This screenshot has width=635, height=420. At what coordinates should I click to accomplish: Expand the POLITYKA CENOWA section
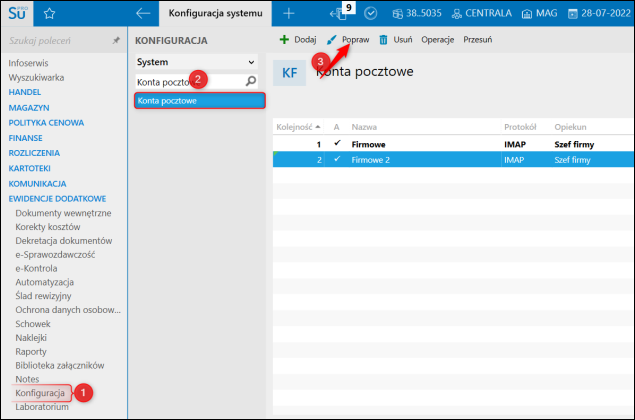tap(46, 123)
